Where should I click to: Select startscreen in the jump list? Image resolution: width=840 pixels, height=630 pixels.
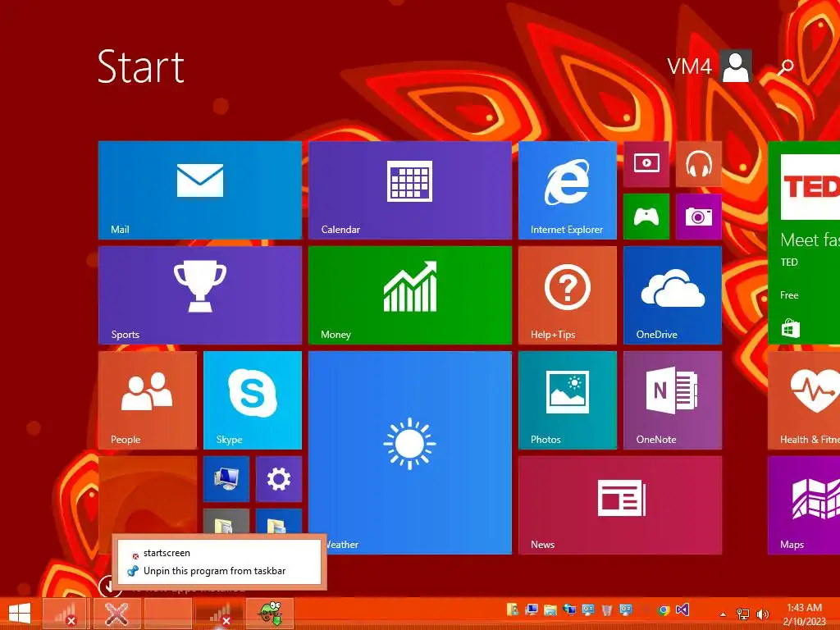tap(219, 553)
